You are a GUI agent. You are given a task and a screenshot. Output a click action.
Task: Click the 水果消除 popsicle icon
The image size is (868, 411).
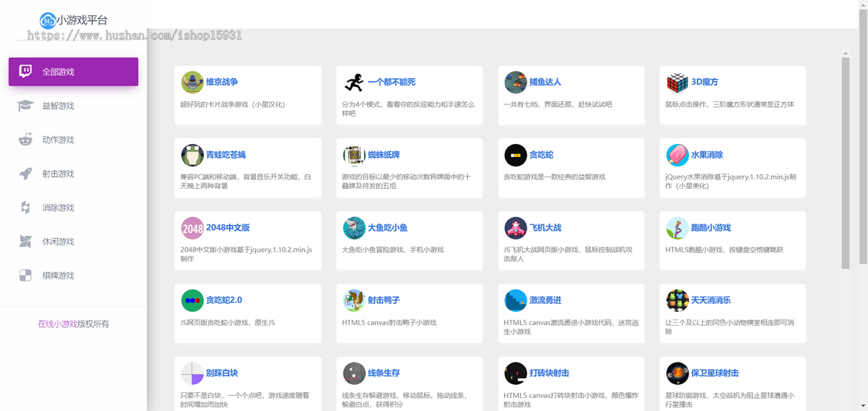tap(677, 155)
